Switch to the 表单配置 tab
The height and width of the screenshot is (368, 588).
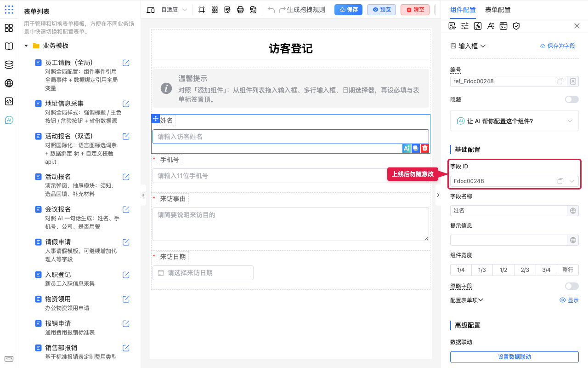point(498,10)
